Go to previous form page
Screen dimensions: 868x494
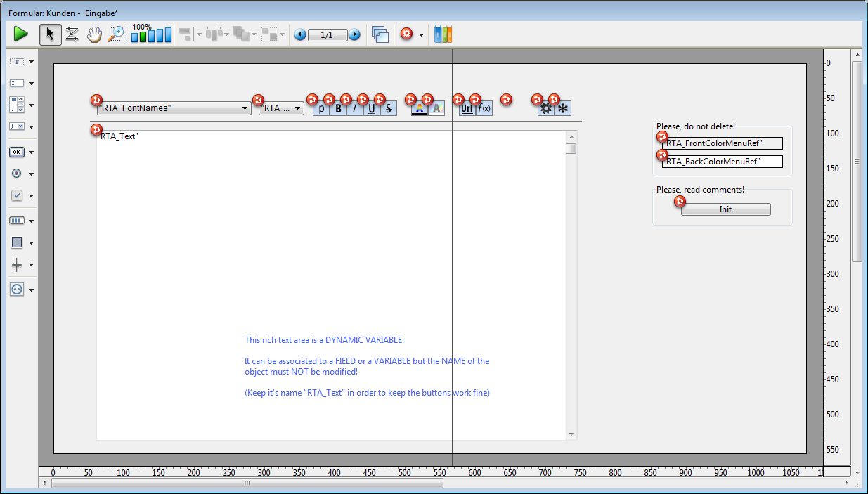300,34
